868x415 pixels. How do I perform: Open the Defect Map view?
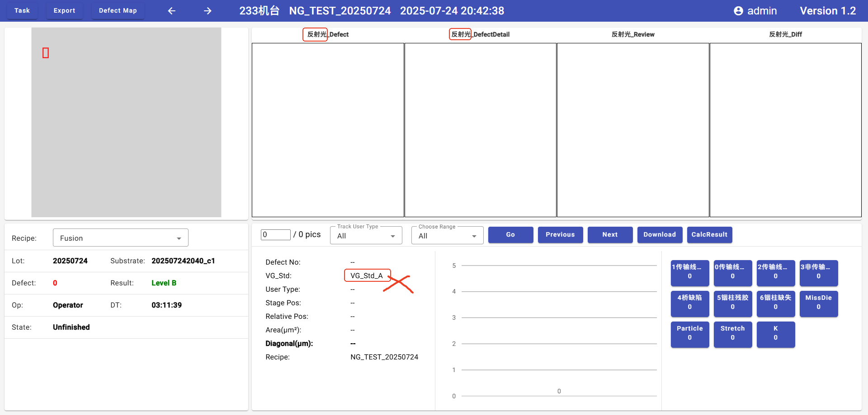(x=118, y=10)
